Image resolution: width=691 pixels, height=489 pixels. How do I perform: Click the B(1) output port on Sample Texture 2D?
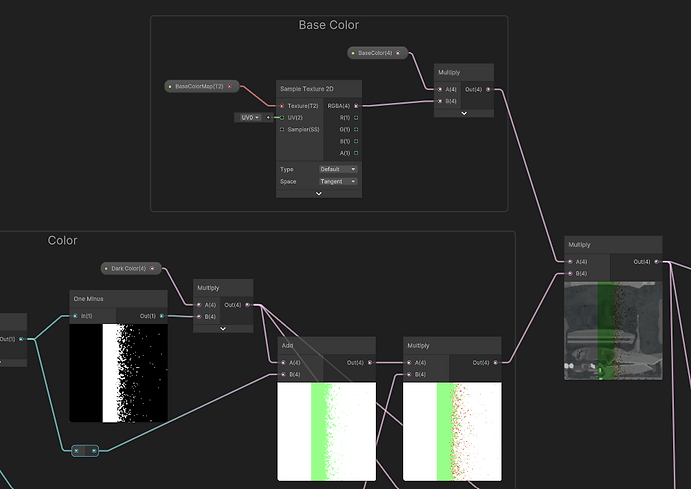356,141
